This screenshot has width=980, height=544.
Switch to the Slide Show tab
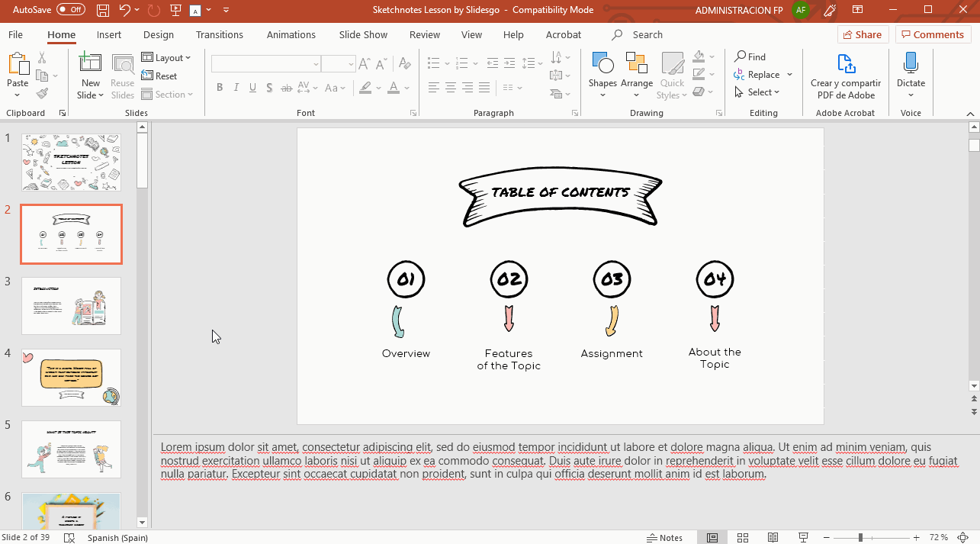(x=363, y=35)
